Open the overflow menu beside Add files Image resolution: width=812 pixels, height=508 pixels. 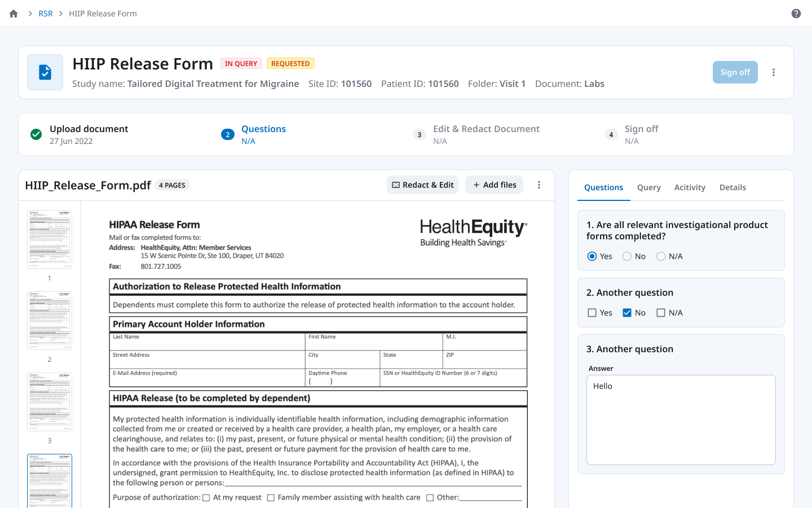click(x=539, y=185)
